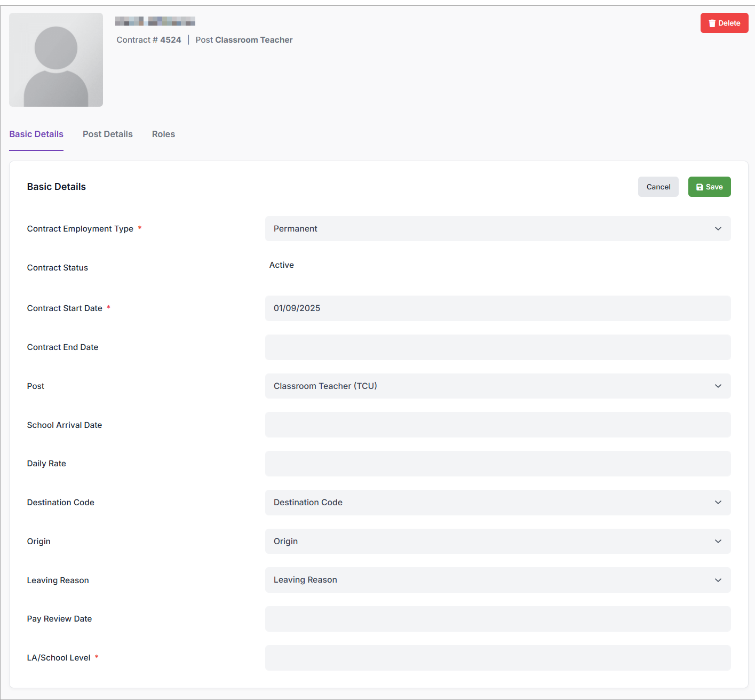Open the Leaving Reason dropdown

coord(497,580)
